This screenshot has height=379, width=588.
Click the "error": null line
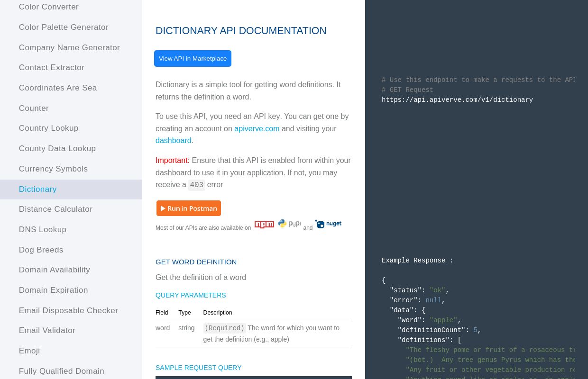point(417,300)
